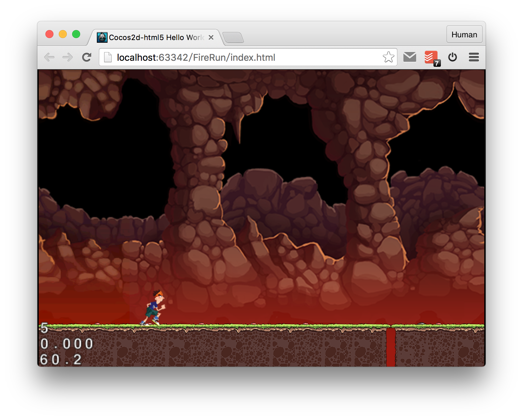Click the running character sprite

154,308
